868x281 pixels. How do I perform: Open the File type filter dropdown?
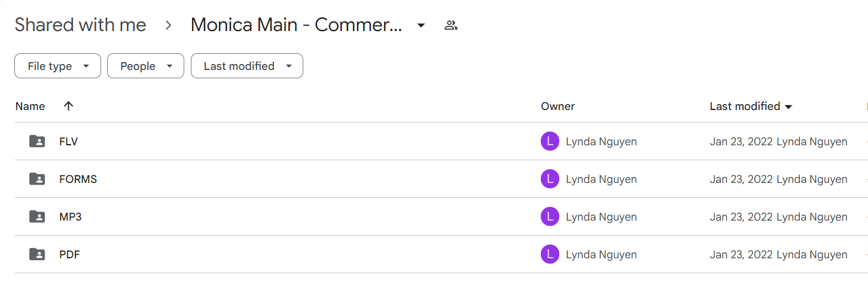pos(57,66)
